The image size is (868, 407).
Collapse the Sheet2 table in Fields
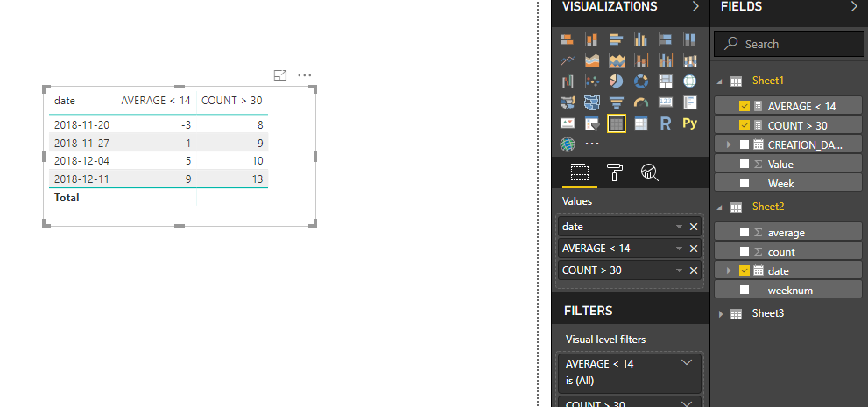(x=721, y=207)
